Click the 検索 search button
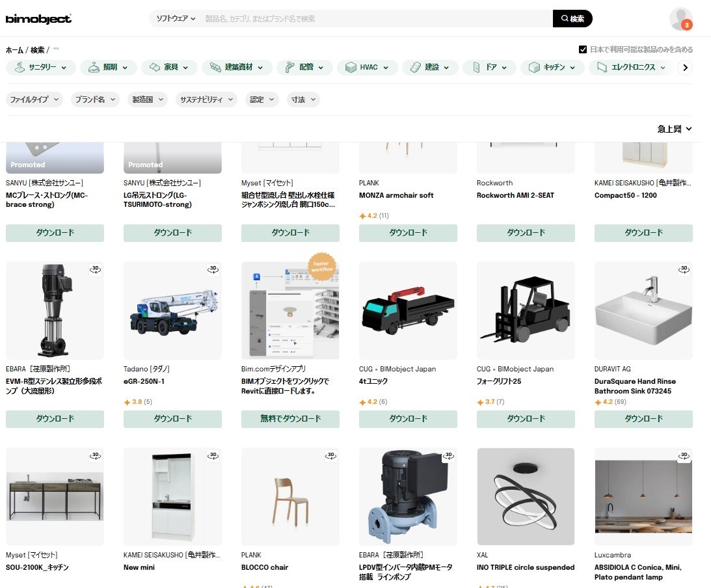 click(572, 19)
